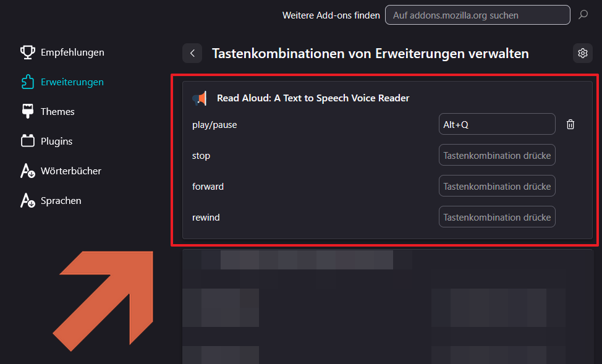Open the gear tools menu for add-ons

pyautogui.click(x=583, y=53)
